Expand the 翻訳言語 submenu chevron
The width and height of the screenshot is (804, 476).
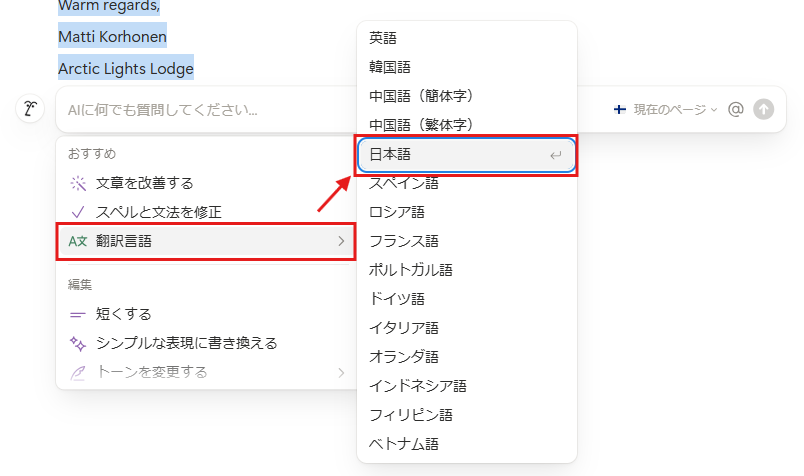pyautogui.click(x=341, y=241)
